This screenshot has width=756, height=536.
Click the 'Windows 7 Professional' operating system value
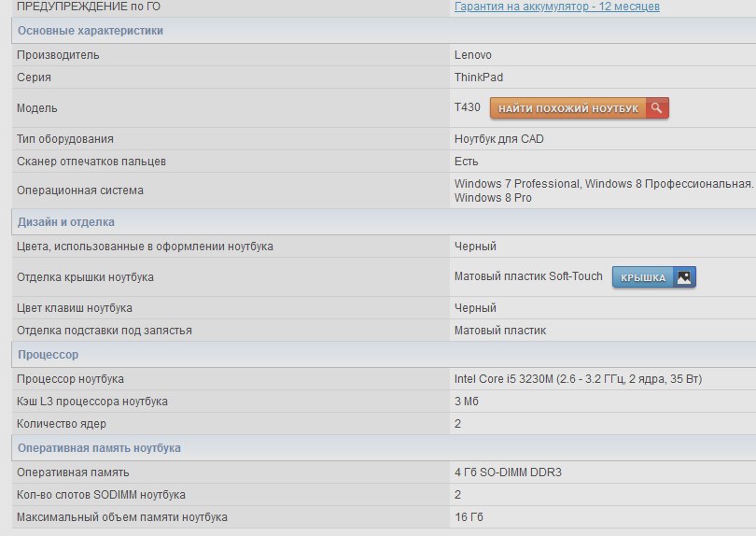coord(517,184)
